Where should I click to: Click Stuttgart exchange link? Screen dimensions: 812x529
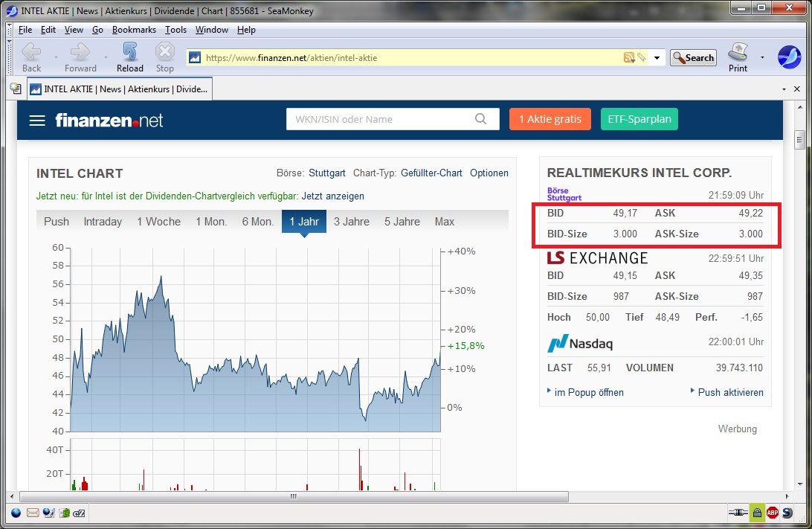pos(326,173)
